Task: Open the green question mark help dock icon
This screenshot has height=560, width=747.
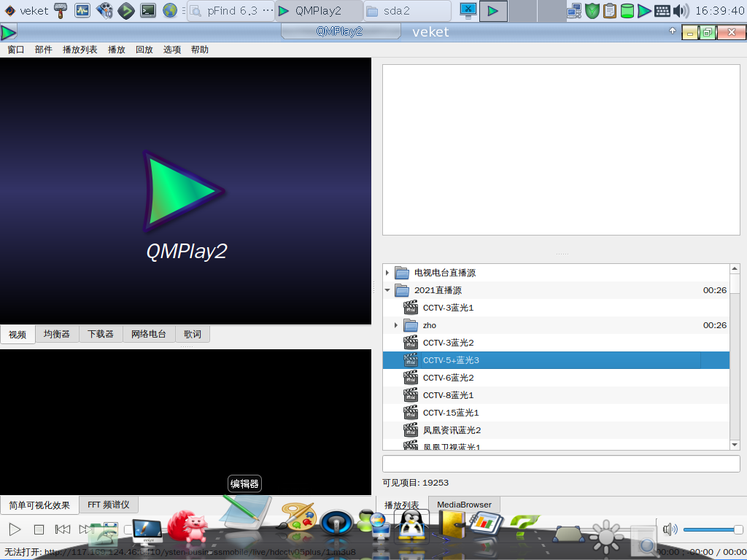Action: coord(524,526)
